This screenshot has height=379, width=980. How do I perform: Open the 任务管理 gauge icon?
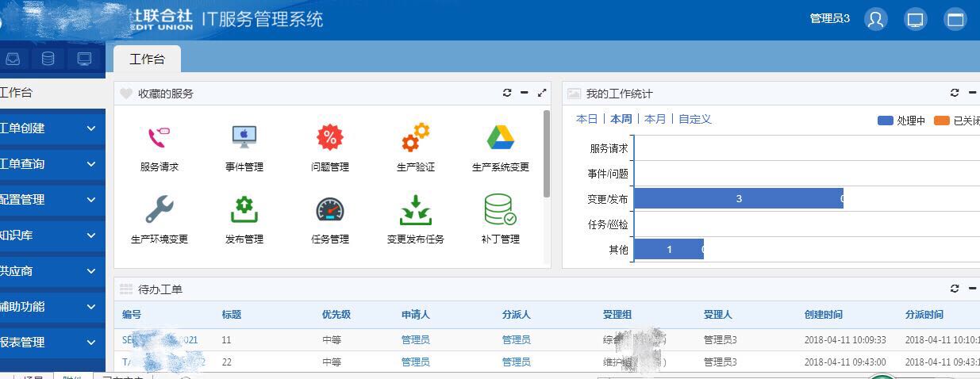[329, 210]
